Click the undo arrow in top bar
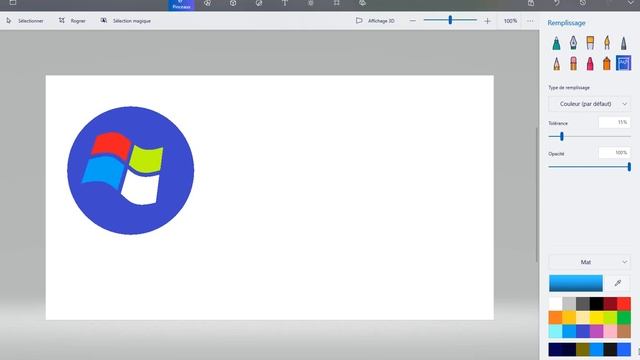The height and width of the screenshot is (360, 640). [557, 3]
